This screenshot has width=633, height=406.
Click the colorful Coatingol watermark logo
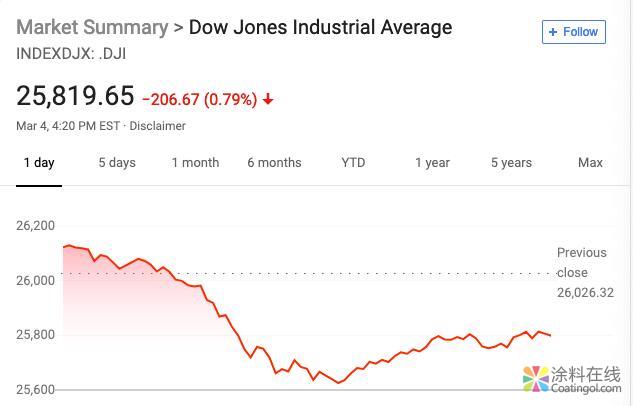pyautogui.click(x=536, y=380)
